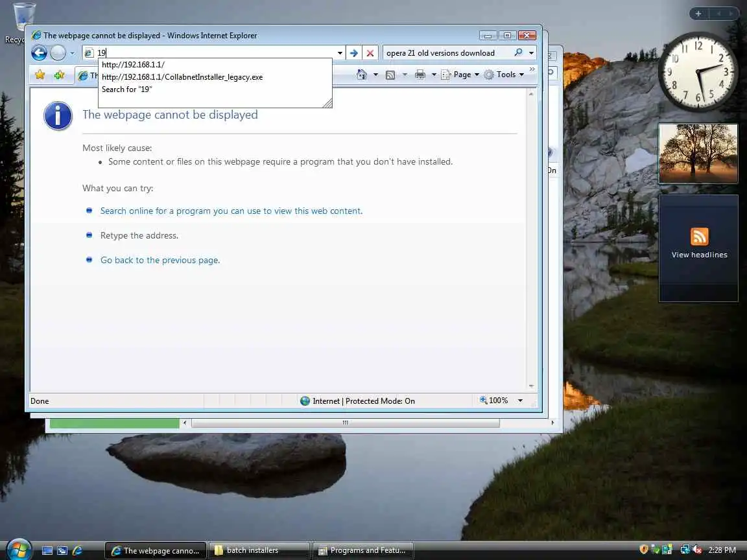Click the Print icon
Viewport: 747px width, 560px height.
point(420,75)
